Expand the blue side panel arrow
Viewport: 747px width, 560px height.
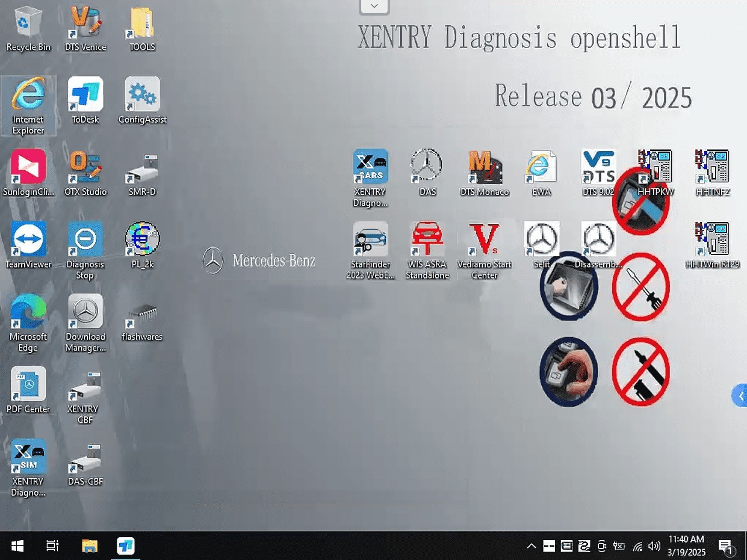[740, 396]
